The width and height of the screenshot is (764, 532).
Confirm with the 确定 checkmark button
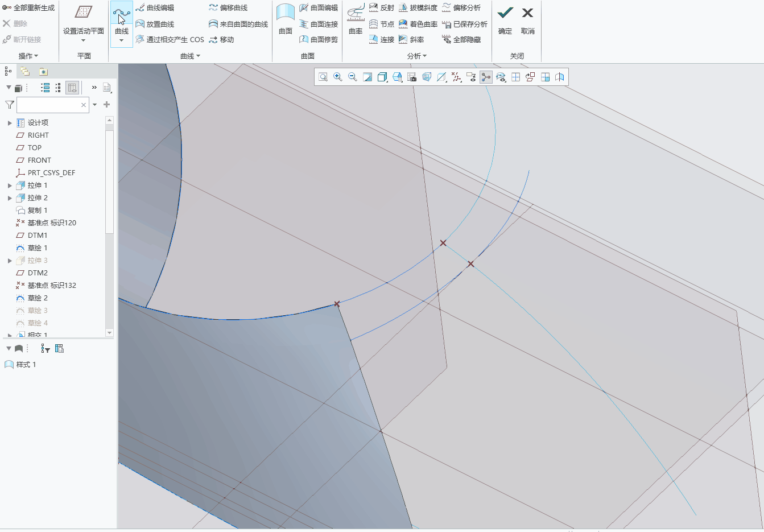pos(505,19)
